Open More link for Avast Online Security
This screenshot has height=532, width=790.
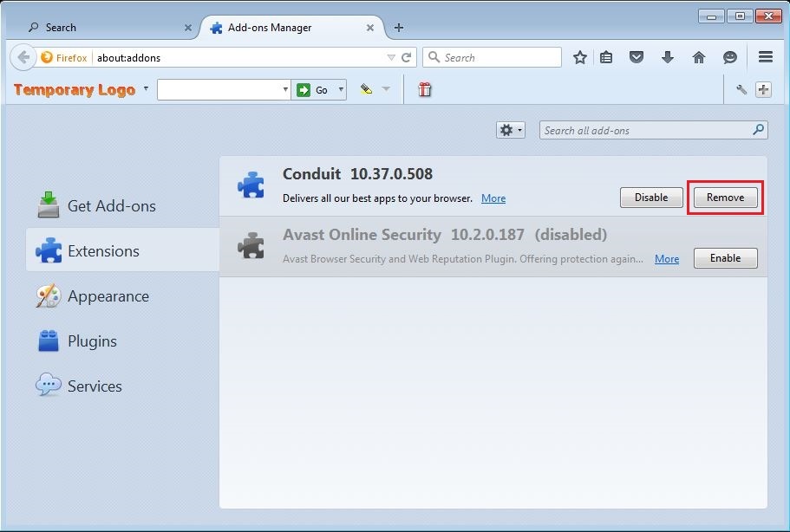(x=667, y=259)
